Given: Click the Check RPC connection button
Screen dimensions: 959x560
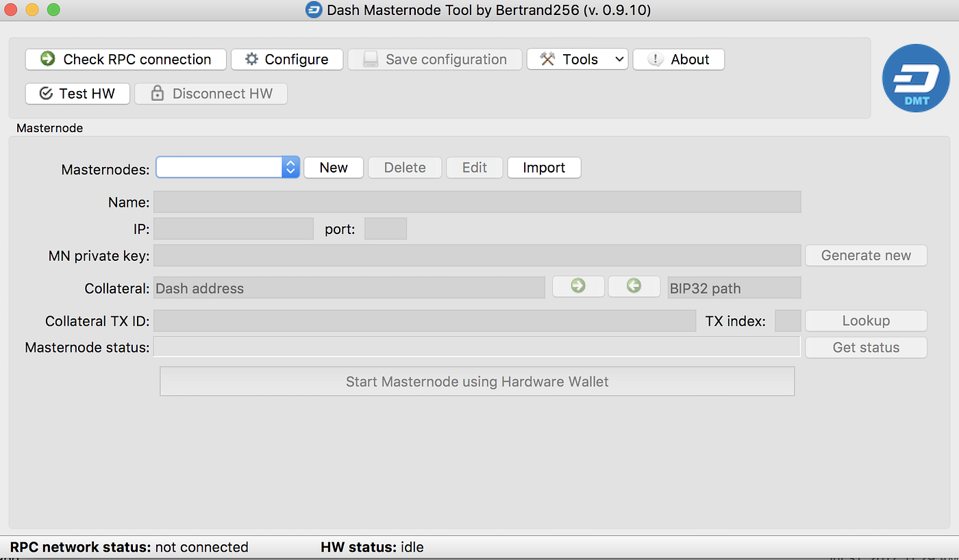Looking at the screenshot, I should point(125,60).
